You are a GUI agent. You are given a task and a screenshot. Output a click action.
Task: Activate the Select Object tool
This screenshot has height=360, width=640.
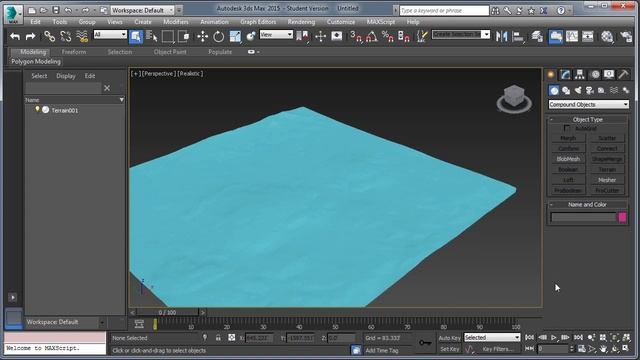(136, 37)
